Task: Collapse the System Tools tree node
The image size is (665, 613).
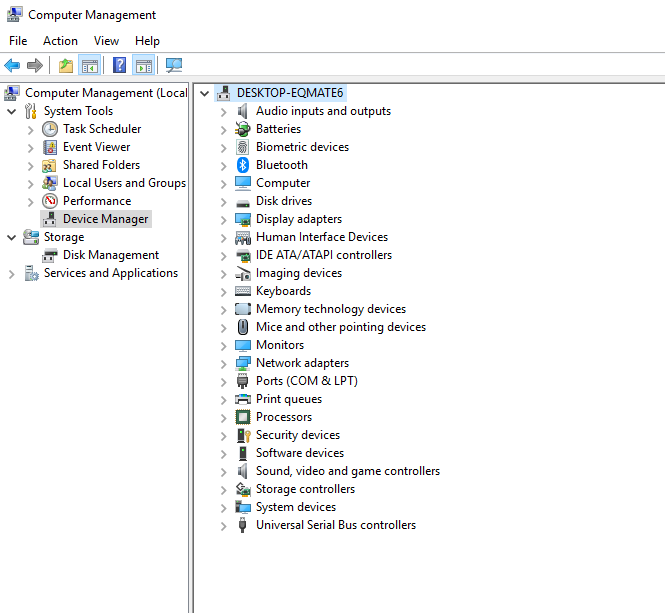Action: point(12,112)
